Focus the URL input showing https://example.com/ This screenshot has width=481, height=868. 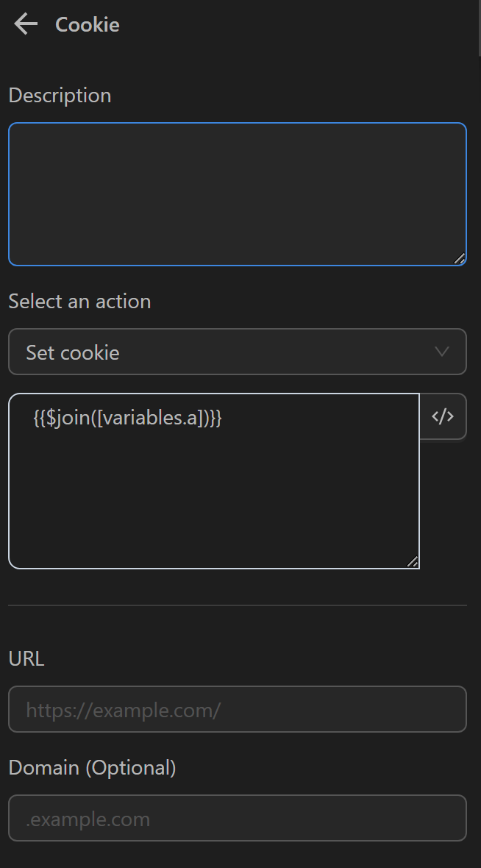tap(238, 709)
